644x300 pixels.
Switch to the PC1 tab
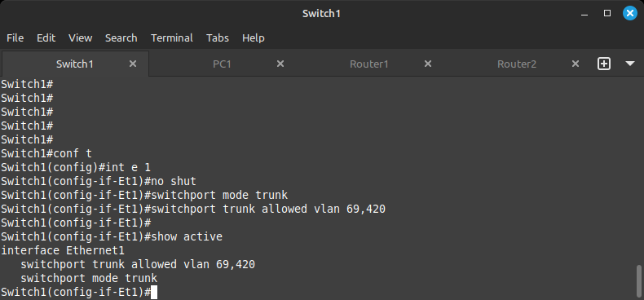pos(223,64)
